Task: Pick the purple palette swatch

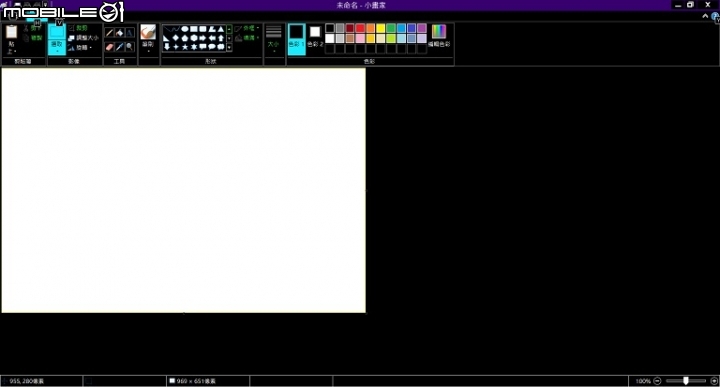Action: pos(422,28)
